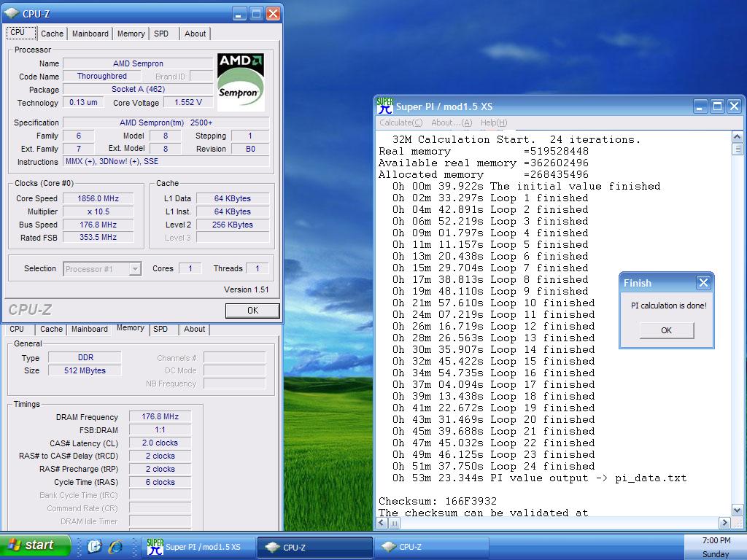Screen dimensions: 747x560
Task: Open About tab in top CPU-Z window
Action: tap(196, 34)
